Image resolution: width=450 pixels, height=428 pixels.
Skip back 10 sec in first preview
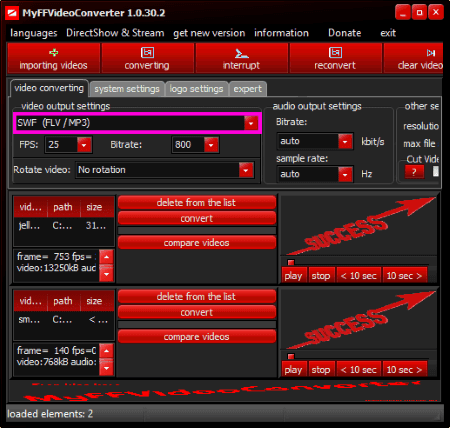pyautogui.click(x=359, y=276)
